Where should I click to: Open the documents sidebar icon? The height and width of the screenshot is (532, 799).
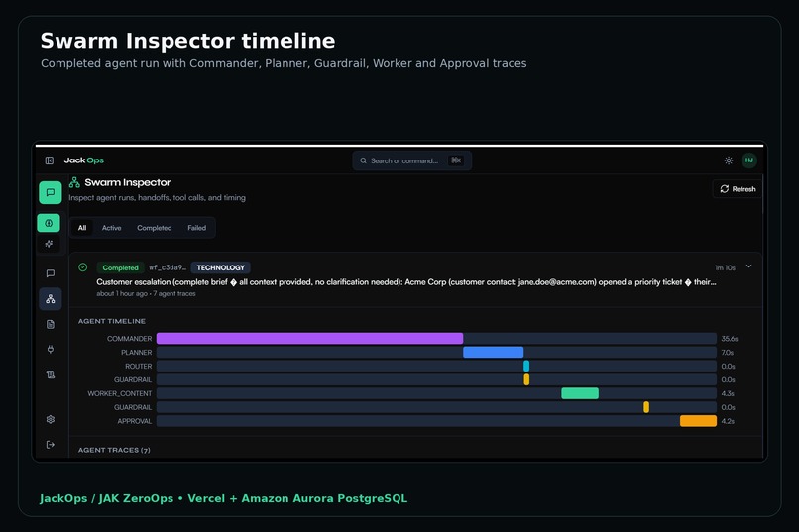50,324
